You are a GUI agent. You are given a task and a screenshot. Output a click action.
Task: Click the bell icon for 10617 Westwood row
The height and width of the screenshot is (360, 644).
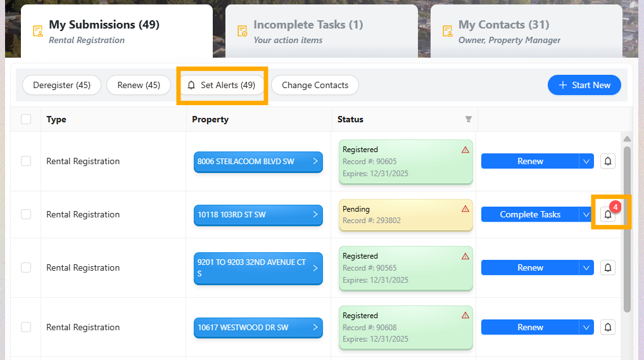point(608,327)
